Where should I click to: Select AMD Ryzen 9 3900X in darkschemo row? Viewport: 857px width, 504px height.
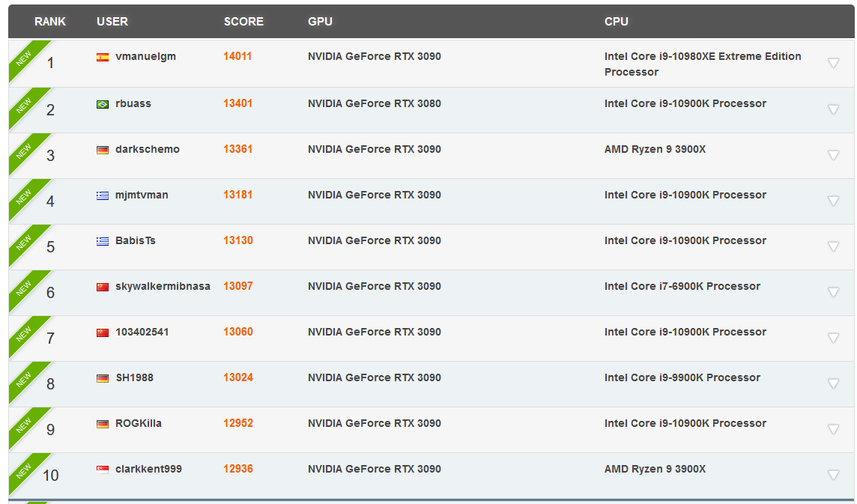[655, 149]
